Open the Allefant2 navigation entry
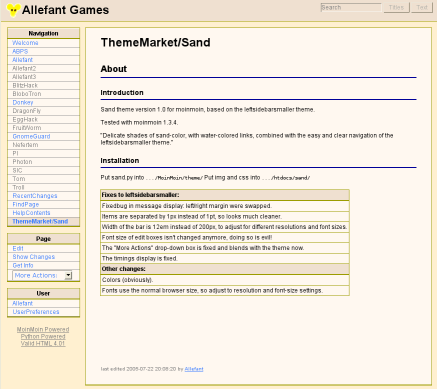This screenshot has width=437, height=389. 24,68
